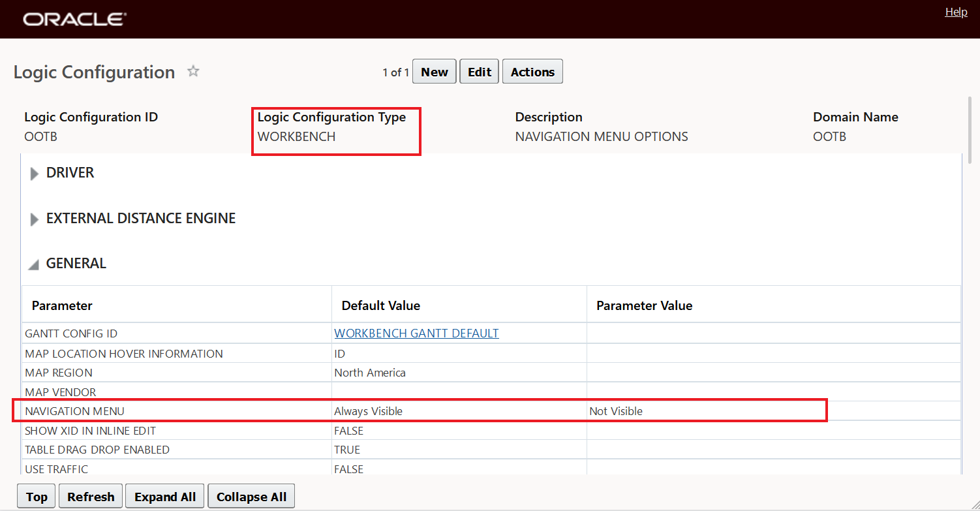
Task: Click the '1 of 1' record counter
Action: click(395, 72)
